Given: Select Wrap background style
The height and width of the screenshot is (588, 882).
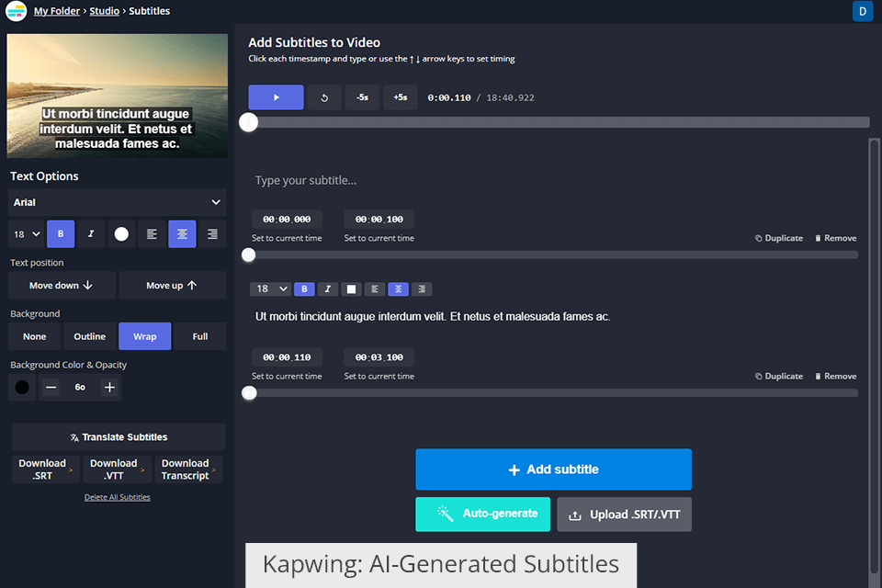Looking at the screenshot, I should click(144, 336).
